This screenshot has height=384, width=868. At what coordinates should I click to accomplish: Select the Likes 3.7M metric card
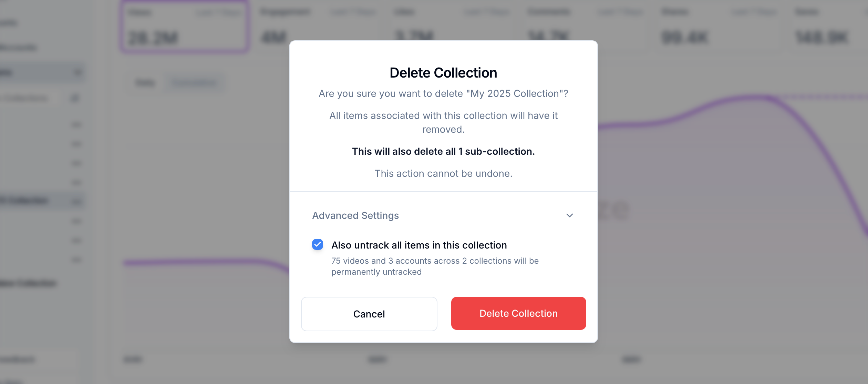pos(452,27)
